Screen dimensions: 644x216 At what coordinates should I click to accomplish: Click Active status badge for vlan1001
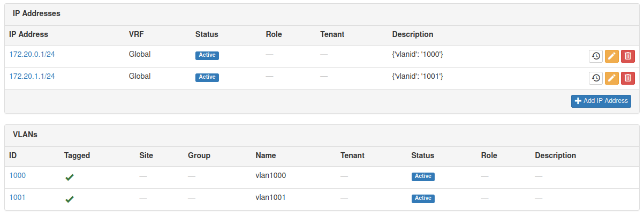(x=423, y=198)
